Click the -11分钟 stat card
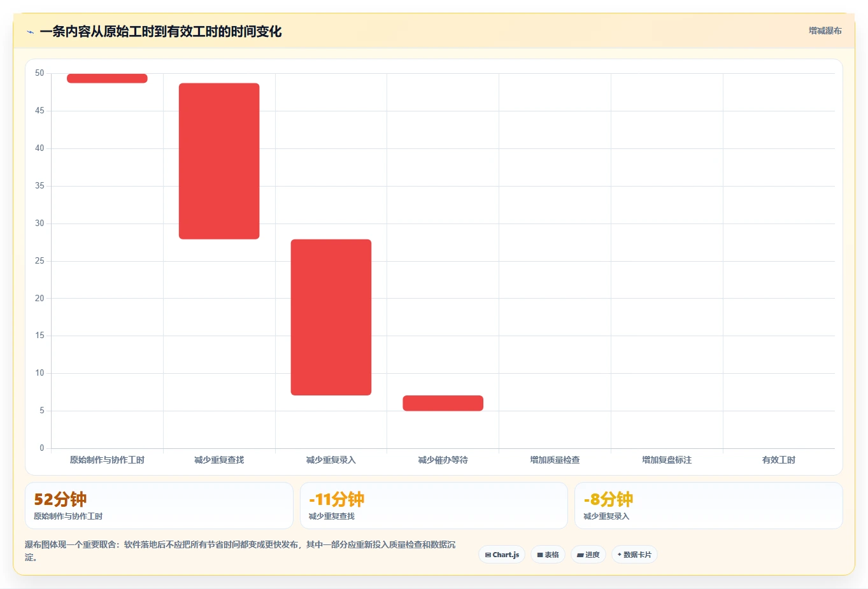 click(x=434, y=506)
